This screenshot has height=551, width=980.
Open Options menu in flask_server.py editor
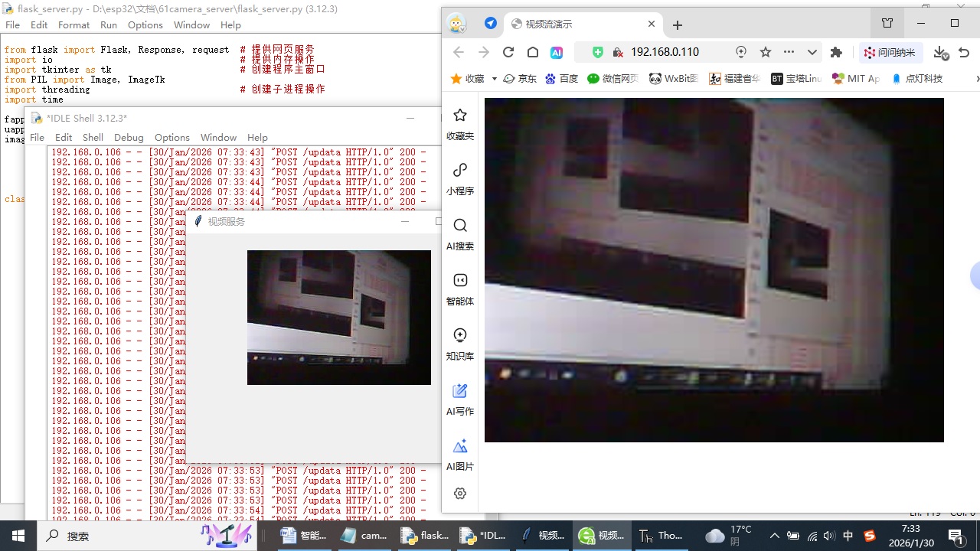click(x=145, y=24)
